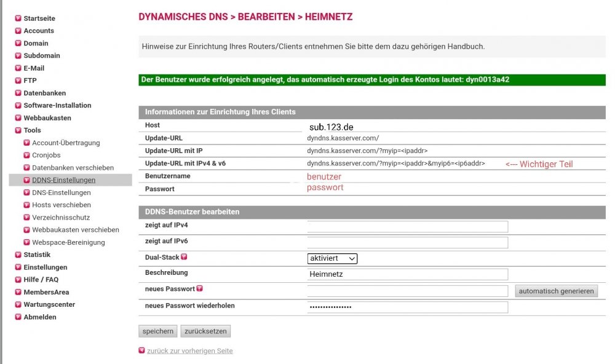Click the icon beside Domain
The height and width of the screenshot is (364, 615).
(x=18, y=43)
